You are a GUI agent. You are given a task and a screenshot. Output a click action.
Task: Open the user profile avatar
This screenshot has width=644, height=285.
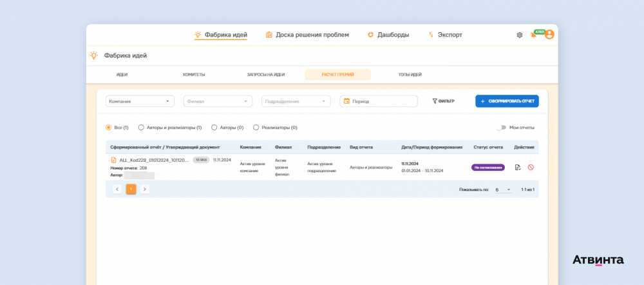click(x=549, y=35)
